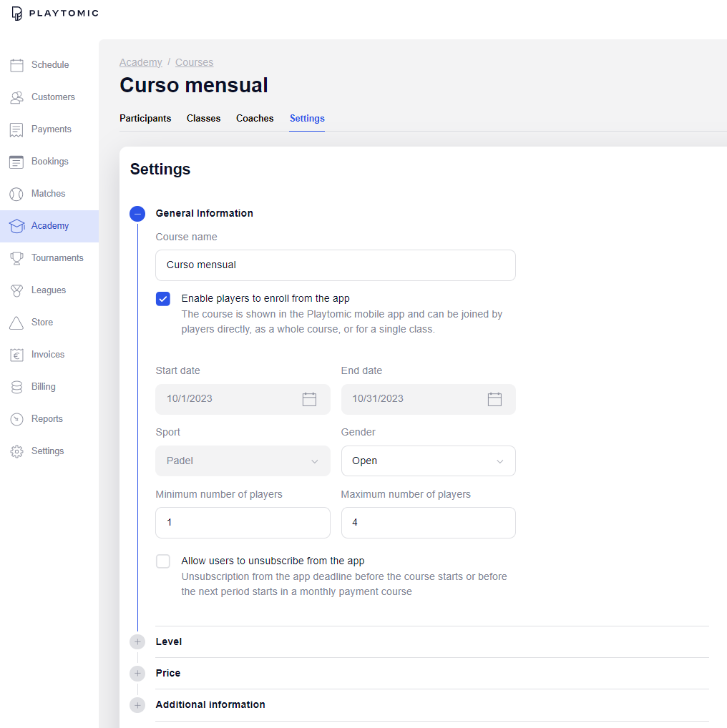Switch to the Coaches tab
727x728 pixels.
pyautogui.click(x=254, y=119)
